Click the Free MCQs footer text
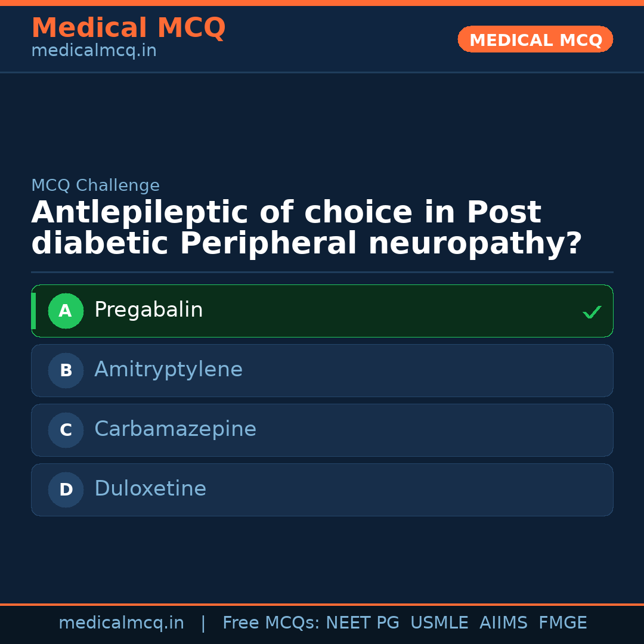644x644 pixels. coord(271,623)
